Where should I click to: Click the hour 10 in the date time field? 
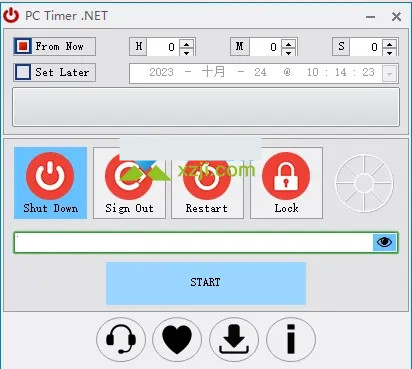(313, 72)
